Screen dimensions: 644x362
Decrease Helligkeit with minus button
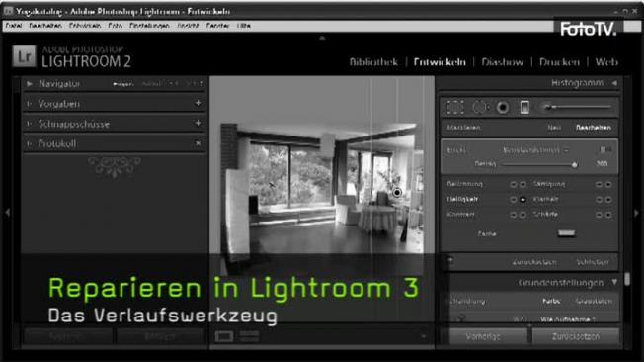[513, 200]
